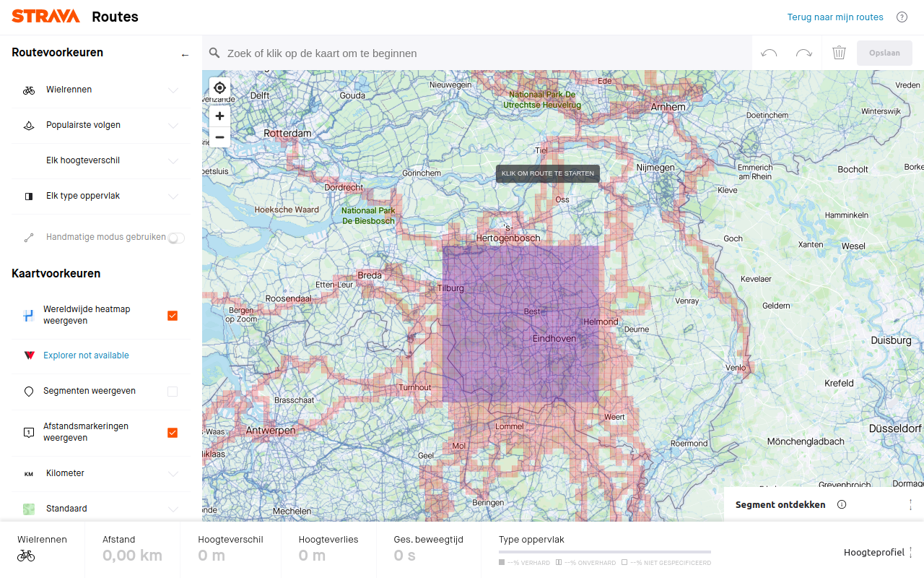Image resolution: width=924 pixels, height=578 pixels.
Task: Click Routevoorkeuren heading
Action: (x=57, y=53)
